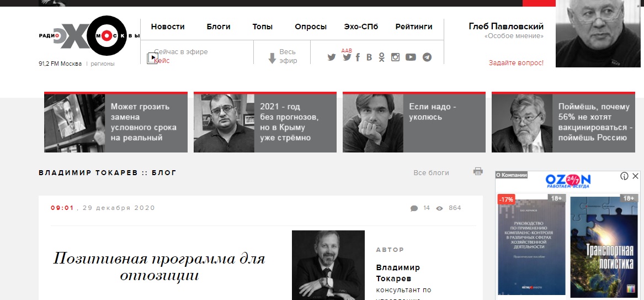644x300 pixels.
Task: Open the Все блоги link
Action: [431, 173]
